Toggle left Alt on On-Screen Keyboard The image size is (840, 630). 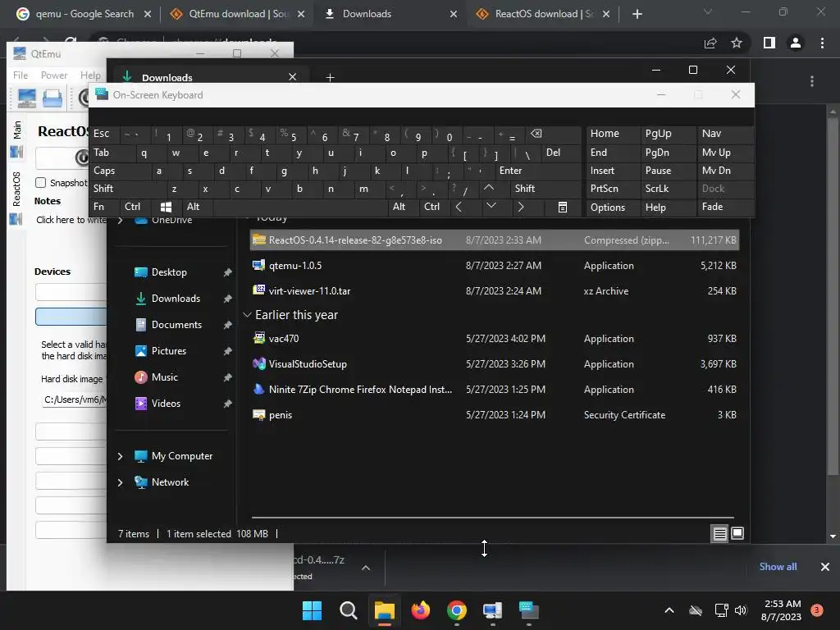pos(198,207)
